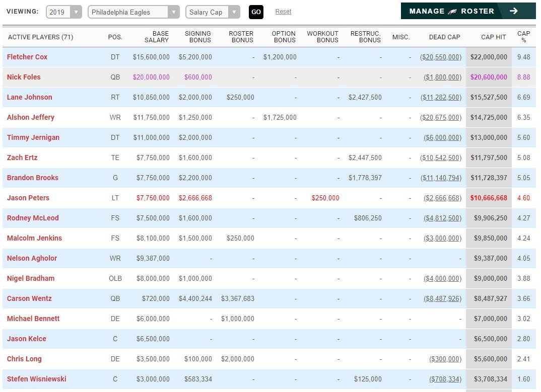
Task: Sort by Misc. column header
Action: (x=401, y=37)
